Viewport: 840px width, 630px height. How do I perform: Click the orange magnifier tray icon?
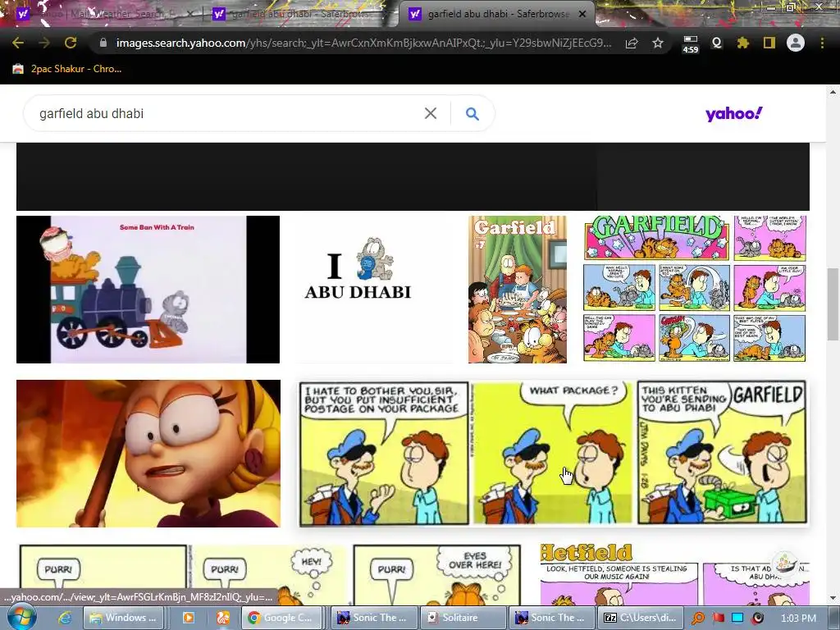699,619
